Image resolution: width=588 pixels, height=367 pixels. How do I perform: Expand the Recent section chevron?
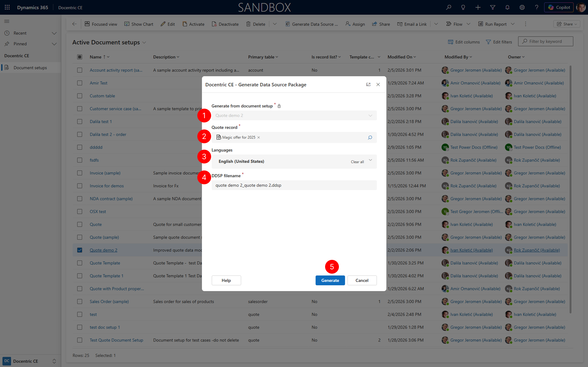pos(54,33)
